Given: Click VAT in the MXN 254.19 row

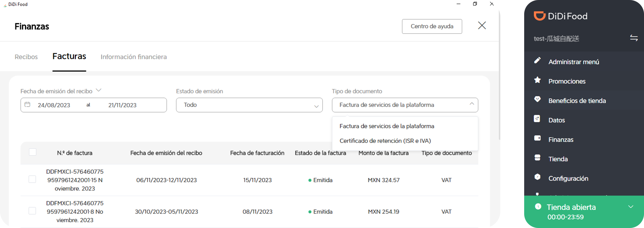Looking at the screenshot, I should point(446,211).
